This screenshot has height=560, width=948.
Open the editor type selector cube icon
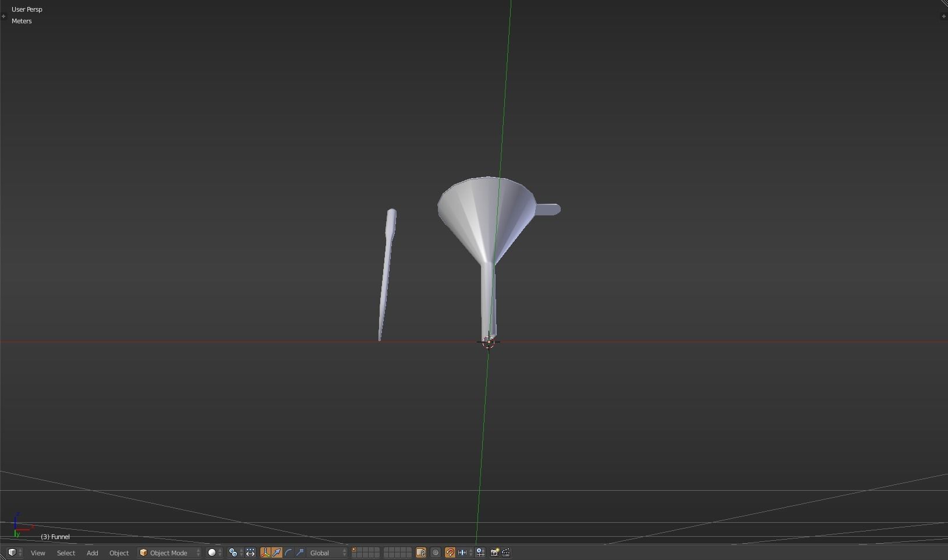(x=14, y=552)
